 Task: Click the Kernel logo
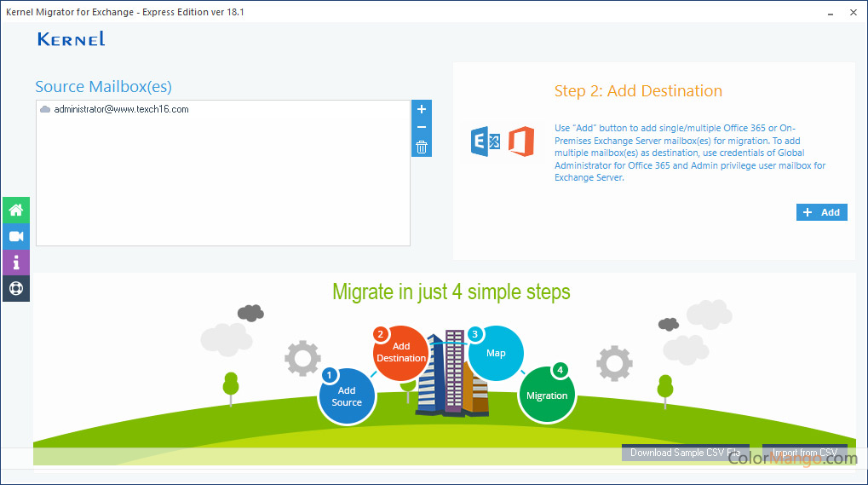coord(71,39)
